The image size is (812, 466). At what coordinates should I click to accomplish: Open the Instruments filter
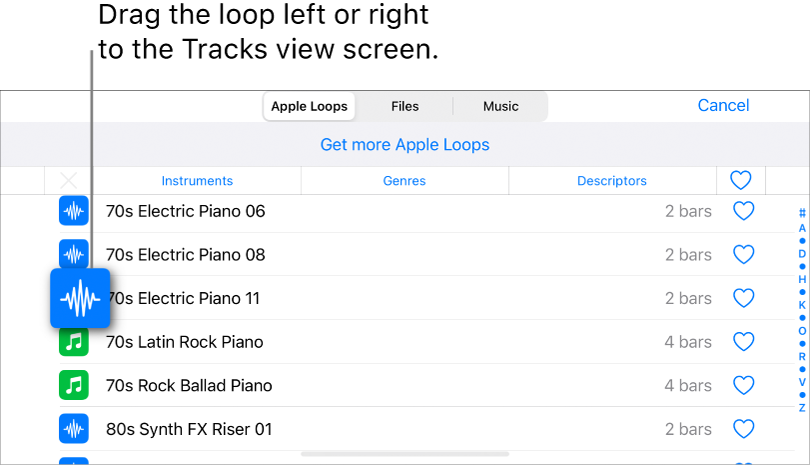197,181
